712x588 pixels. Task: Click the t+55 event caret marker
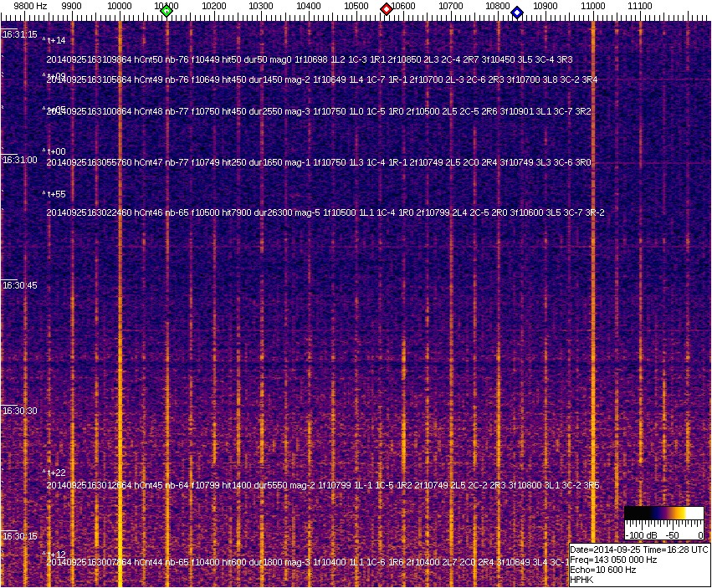click(54, 194)
